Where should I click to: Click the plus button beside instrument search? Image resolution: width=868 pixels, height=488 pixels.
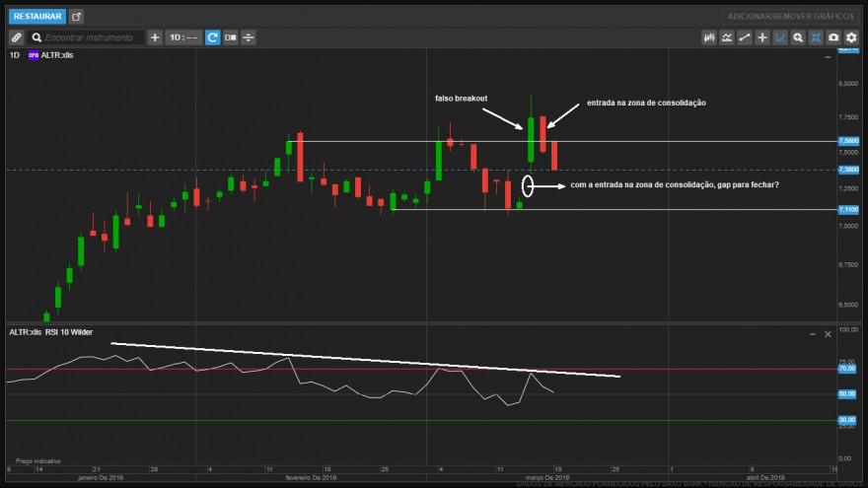pos(155,37)
